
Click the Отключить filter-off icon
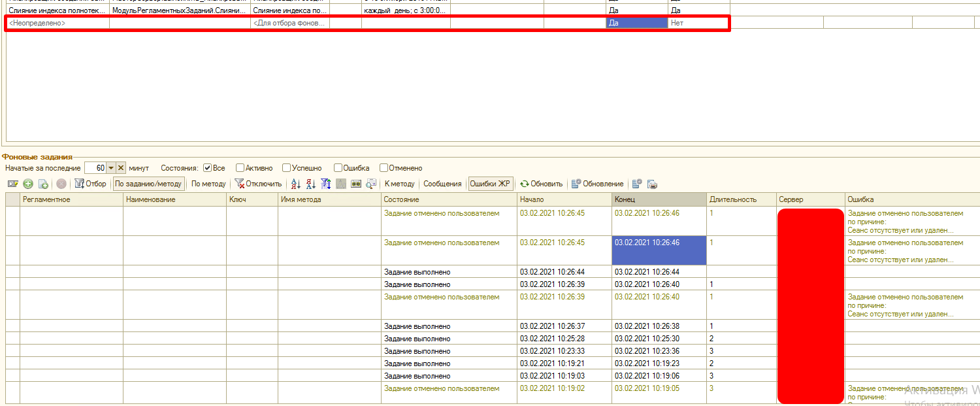(258, 184)
